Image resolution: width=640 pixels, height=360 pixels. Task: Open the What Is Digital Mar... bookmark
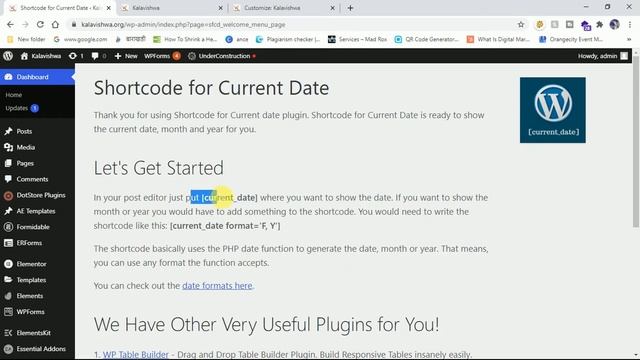[x=498, y=39]
